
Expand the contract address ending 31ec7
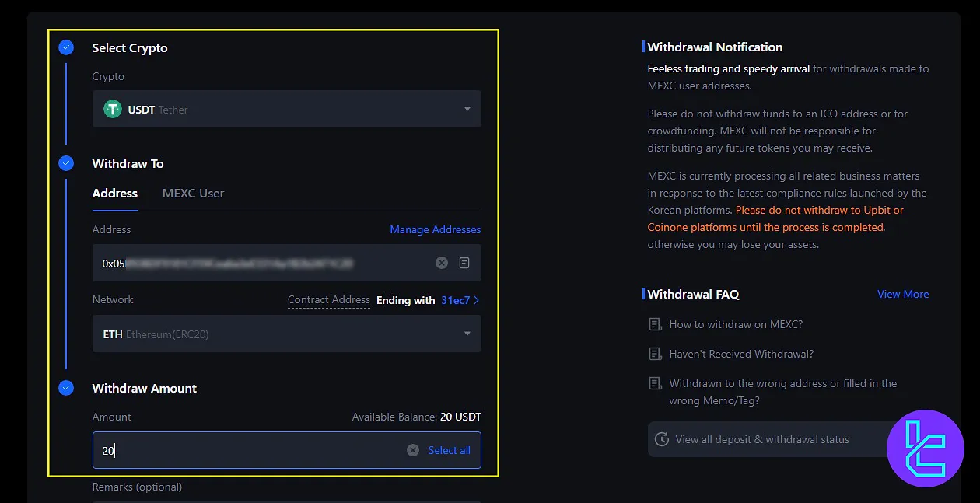coord(460,300)
